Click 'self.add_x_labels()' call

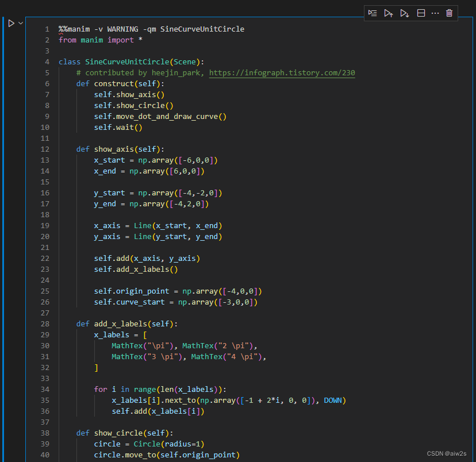click(x=136, y=269)
